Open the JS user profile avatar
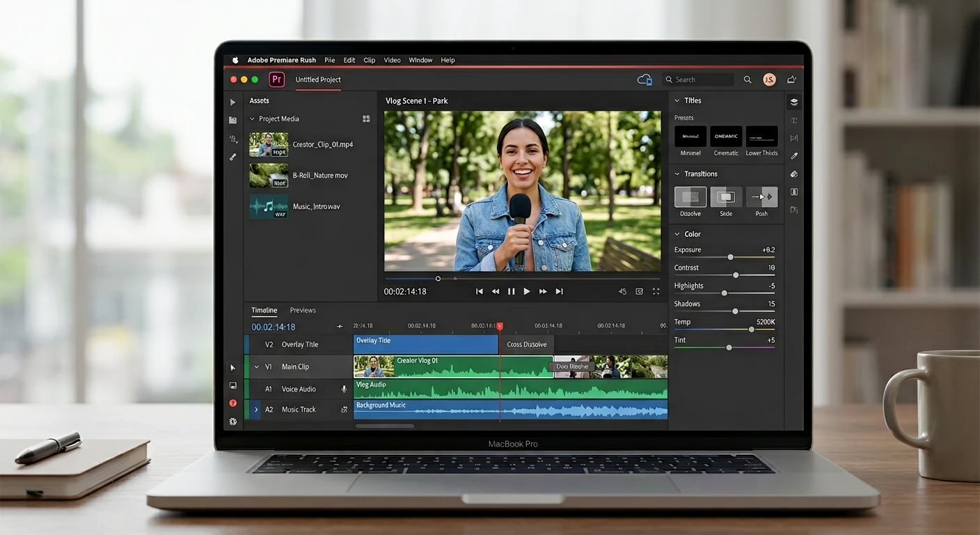The image size is (980, 535). point(769,80)
